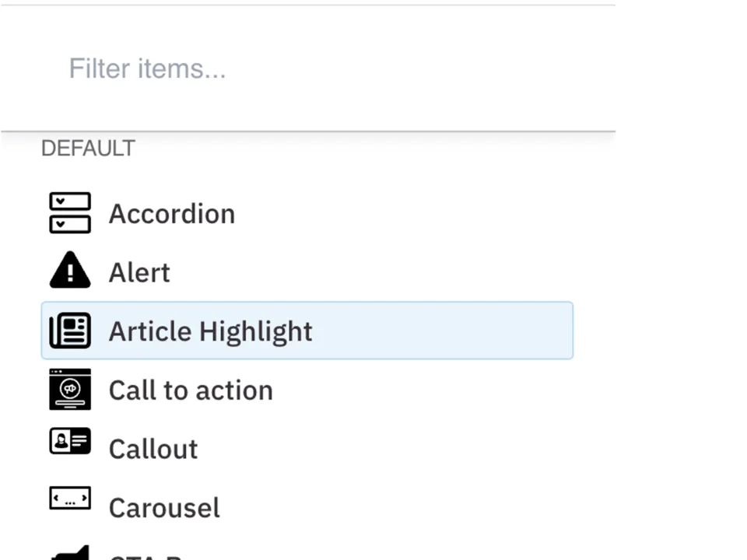This screenshot has width=747, height=560.
Task: Click the Callout ID-card icon
Action: 70,448
